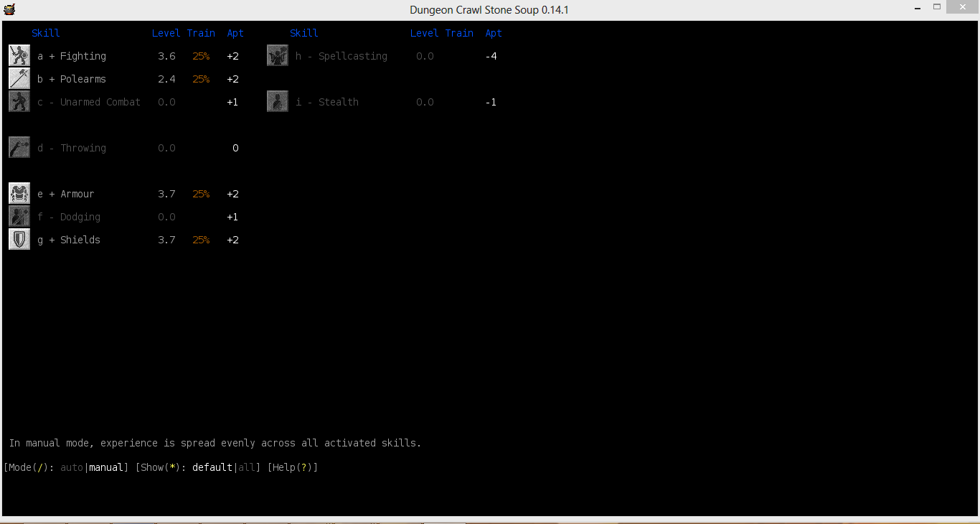Enable training for 'd - Throwing'
The image size is (980, 524).
point(72,148)
